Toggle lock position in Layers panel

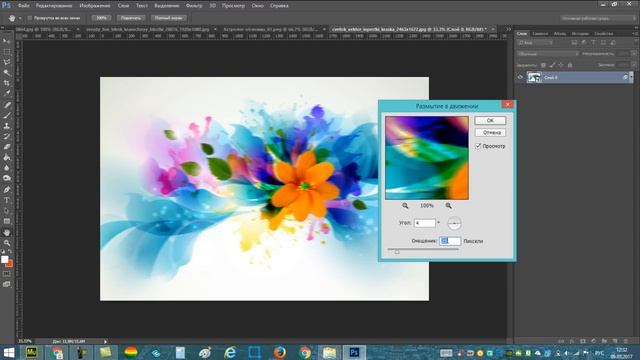(561, 65)
